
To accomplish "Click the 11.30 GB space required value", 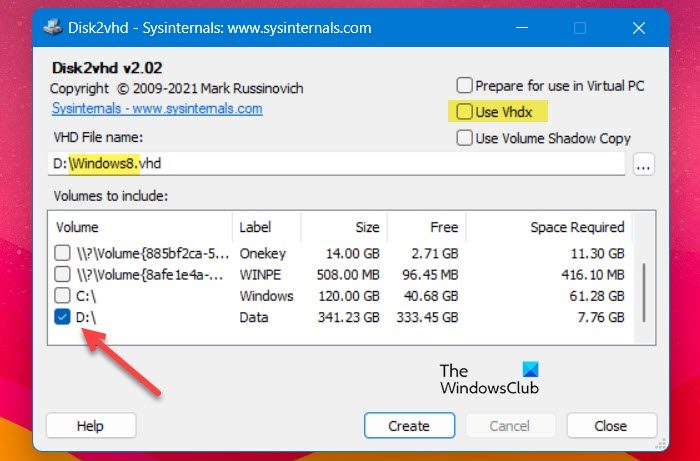I will click(x=597, y=253).
